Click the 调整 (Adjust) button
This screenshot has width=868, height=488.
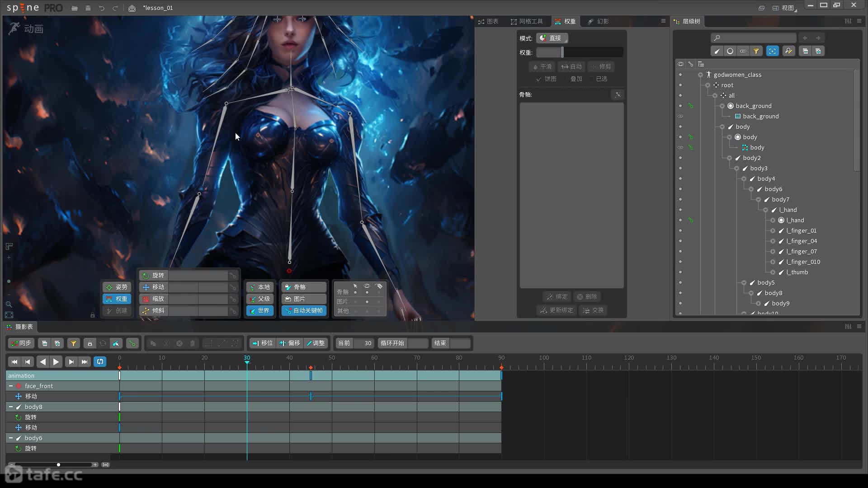[x=316, y=343]
